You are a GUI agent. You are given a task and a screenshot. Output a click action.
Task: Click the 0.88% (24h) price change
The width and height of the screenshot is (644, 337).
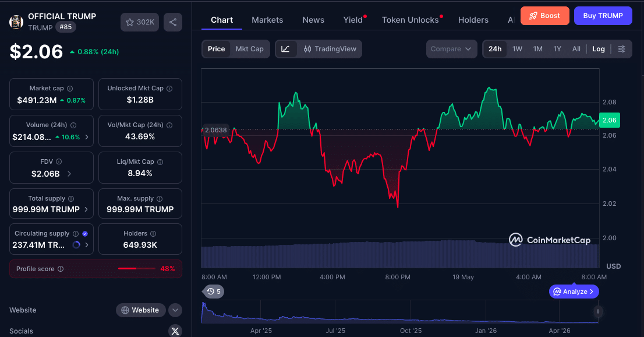coord(94,52)
